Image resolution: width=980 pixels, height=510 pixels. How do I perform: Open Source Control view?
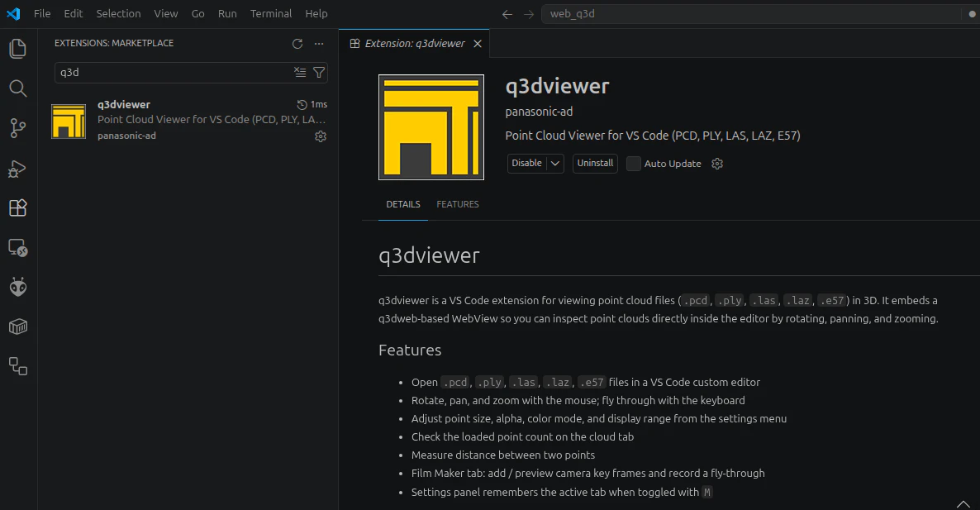click(18, 128)
